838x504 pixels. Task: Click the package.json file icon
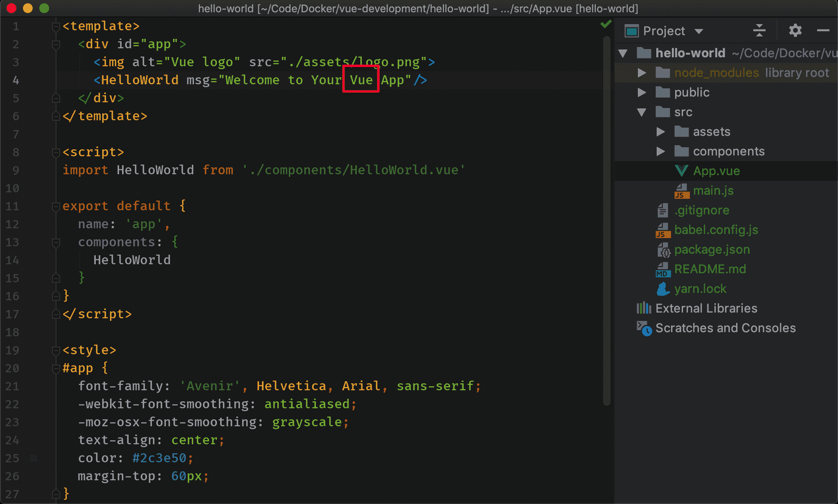663,250
